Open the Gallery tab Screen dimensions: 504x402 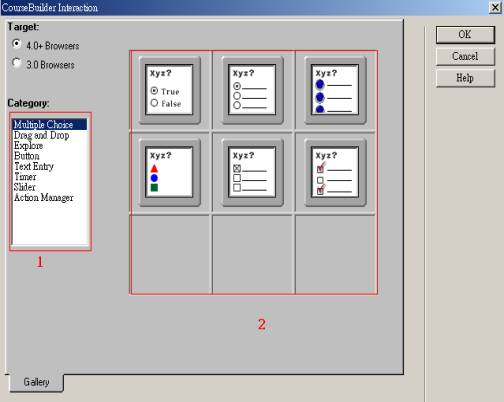[36, 382]
